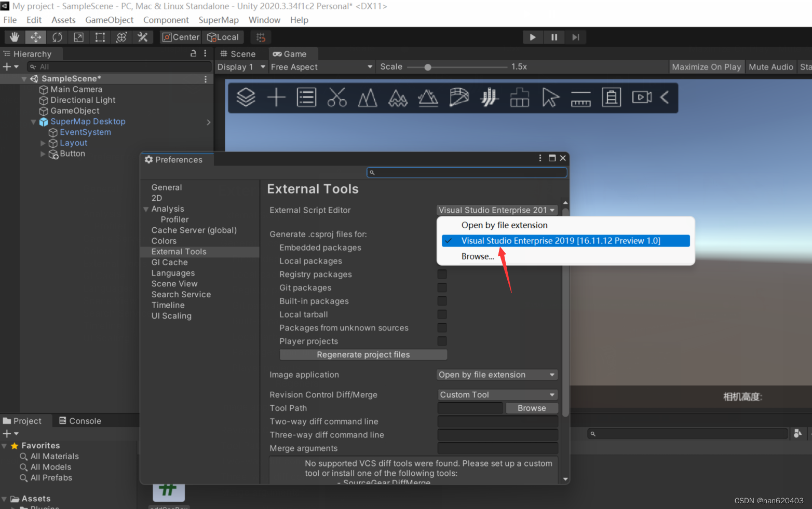Enable .csproj generation for Player projects
Screen dimensions: 812x509
(442, 341)
